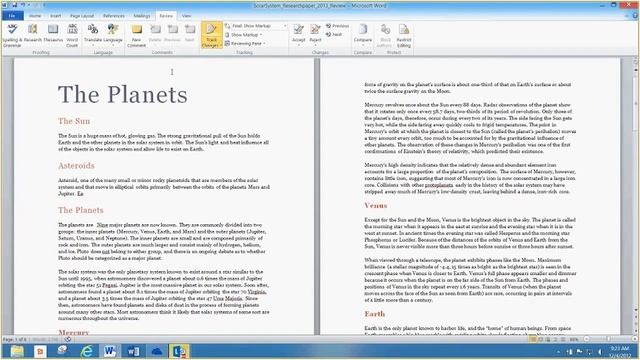The height and width of the screenshot is (360, 640).
Task: Switch to the References tab
Action: [x=114, y=16]
